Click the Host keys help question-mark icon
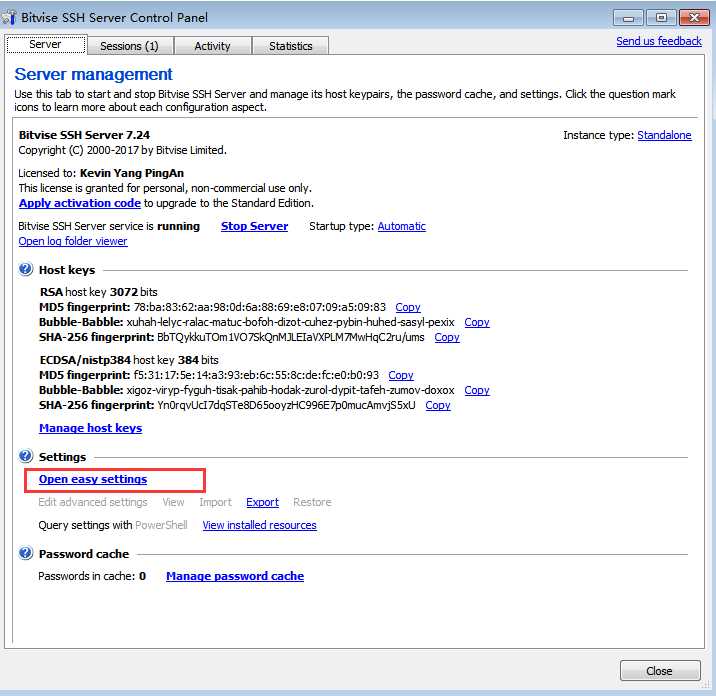 click(26, 269)
